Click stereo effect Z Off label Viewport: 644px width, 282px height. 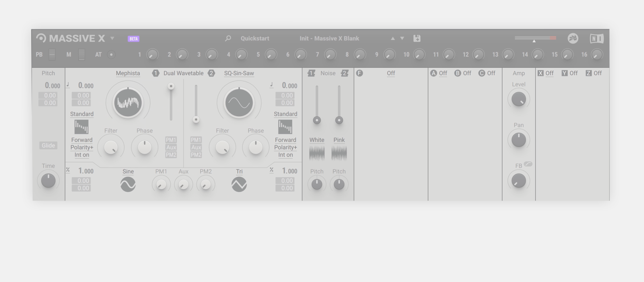(598, 73)
